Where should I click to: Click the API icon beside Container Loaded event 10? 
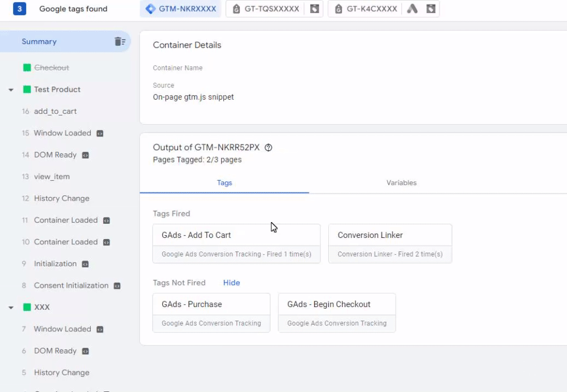click(x=107, y=242)
